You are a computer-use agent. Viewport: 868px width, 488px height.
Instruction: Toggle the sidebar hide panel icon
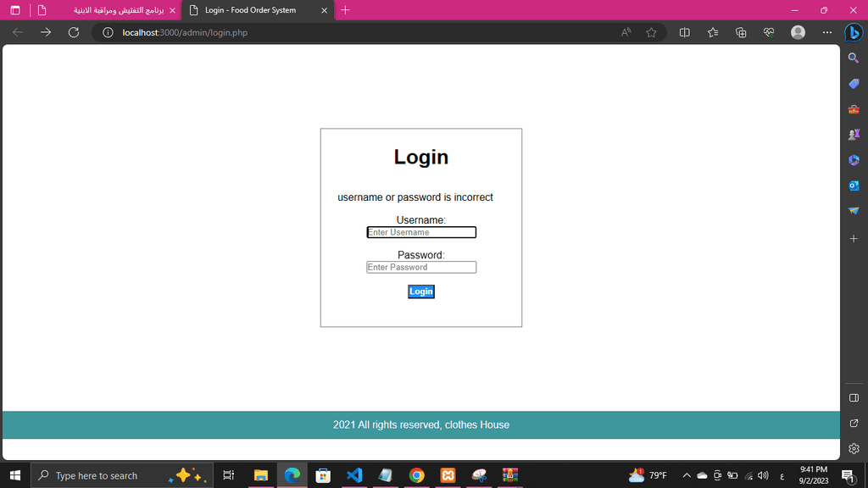(854, 398)
